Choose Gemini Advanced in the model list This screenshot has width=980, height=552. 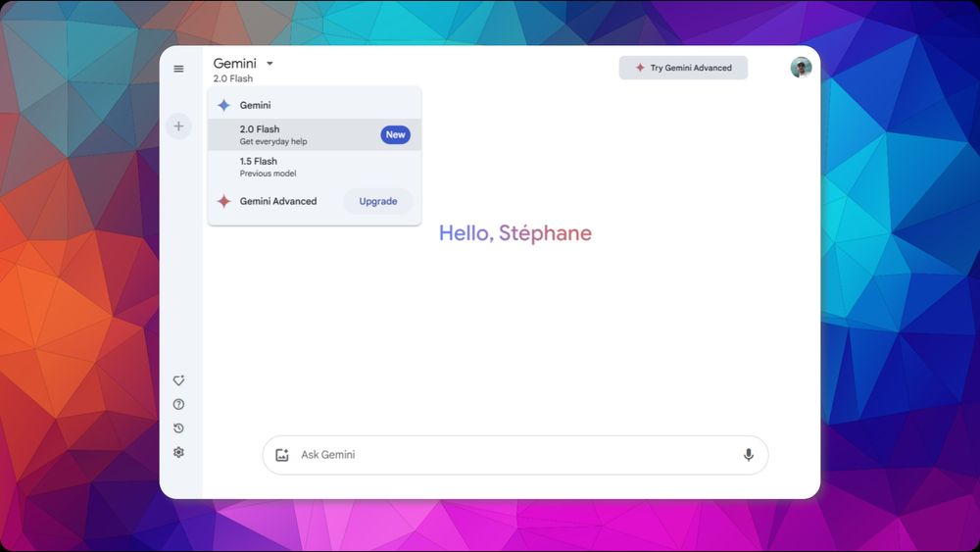pos(278,201)
